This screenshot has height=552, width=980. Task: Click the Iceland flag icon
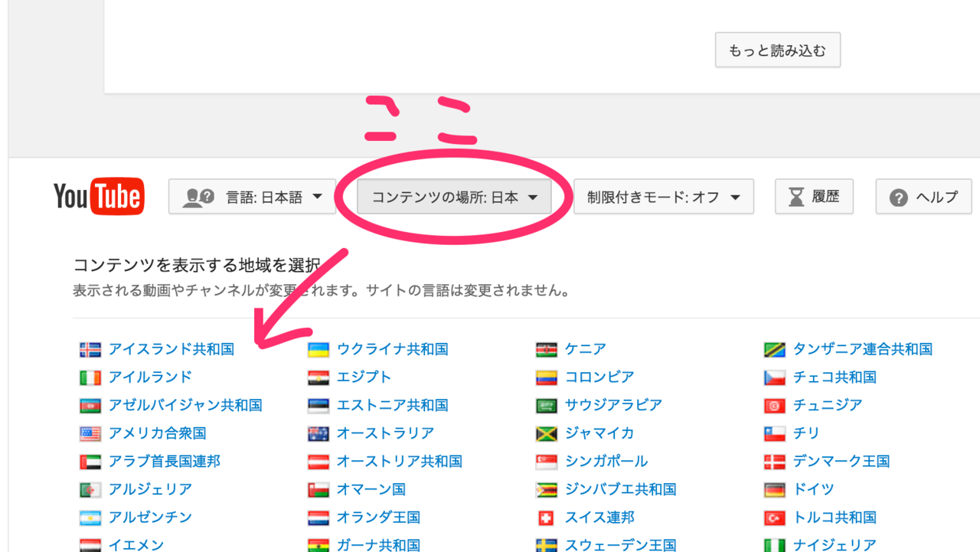tap(90, 350)
